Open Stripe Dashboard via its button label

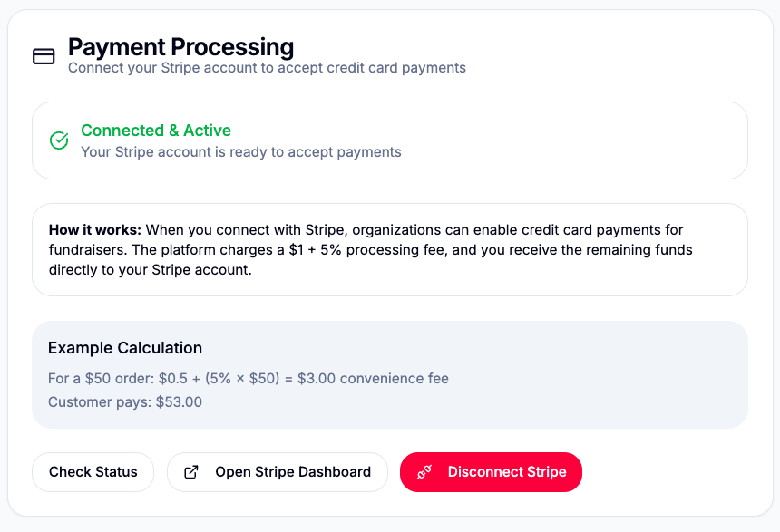click(x=292, y=472)
